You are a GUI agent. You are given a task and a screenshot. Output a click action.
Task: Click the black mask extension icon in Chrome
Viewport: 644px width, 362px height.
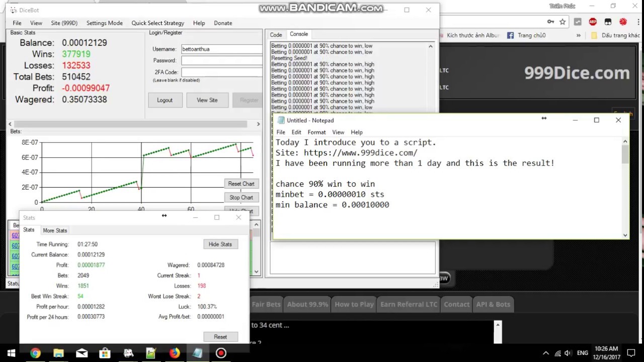(608, 22)
